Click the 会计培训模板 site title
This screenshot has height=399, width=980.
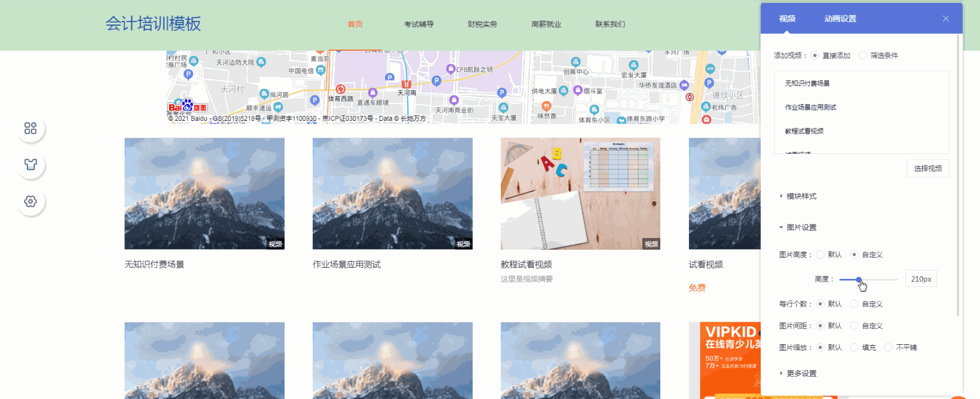[x=153, y=24]
